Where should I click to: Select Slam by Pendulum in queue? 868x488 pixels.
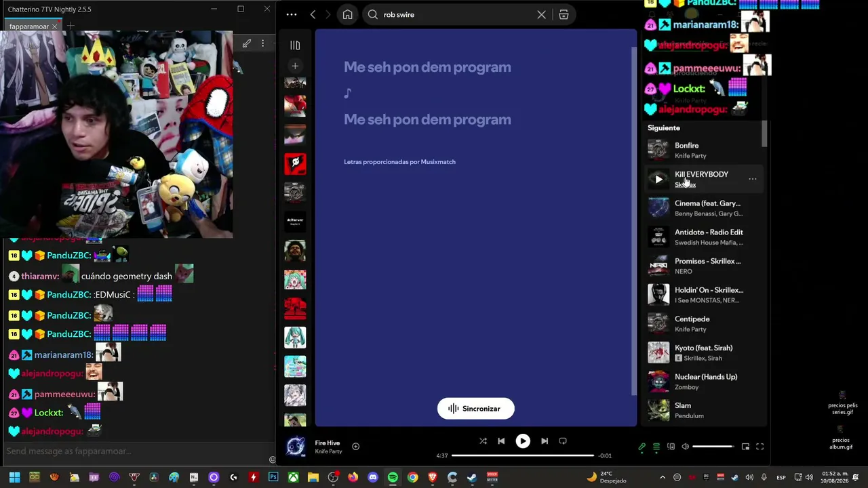pyautogui.click(x=703, y=410)
